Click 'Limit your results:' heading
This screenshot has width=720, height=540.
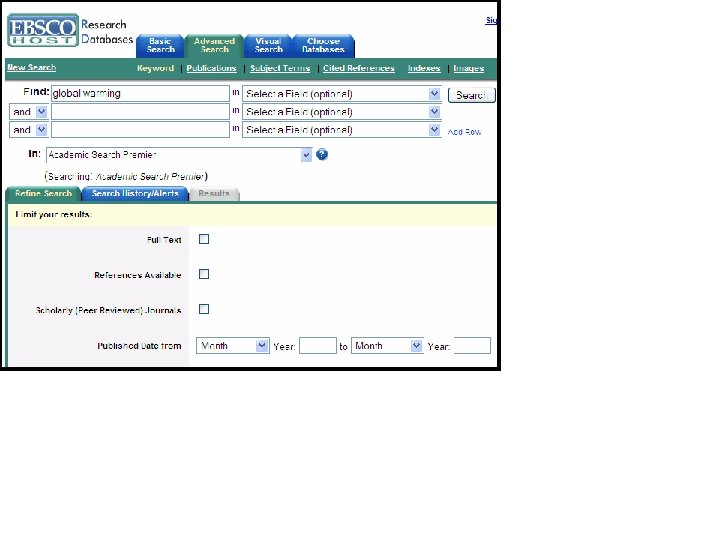pyautogui.click(x=54, y=214)
